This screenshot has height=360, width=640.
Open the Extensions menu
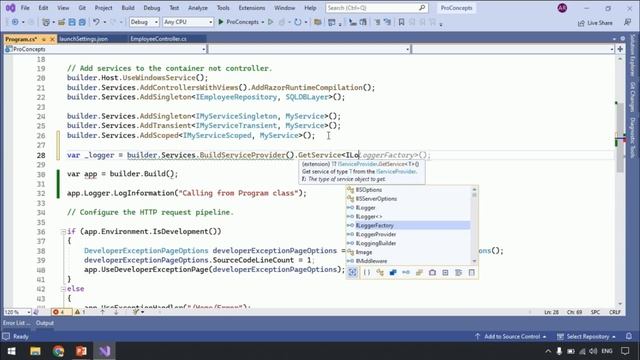click(252, 8)
